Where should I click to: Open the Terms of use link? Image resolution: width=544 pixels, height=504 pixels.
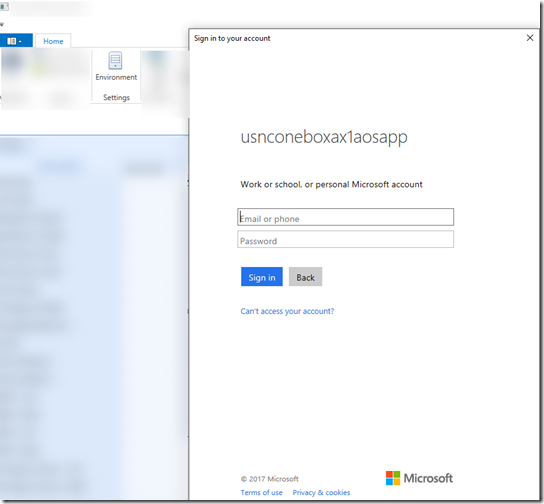click(262, 493)
